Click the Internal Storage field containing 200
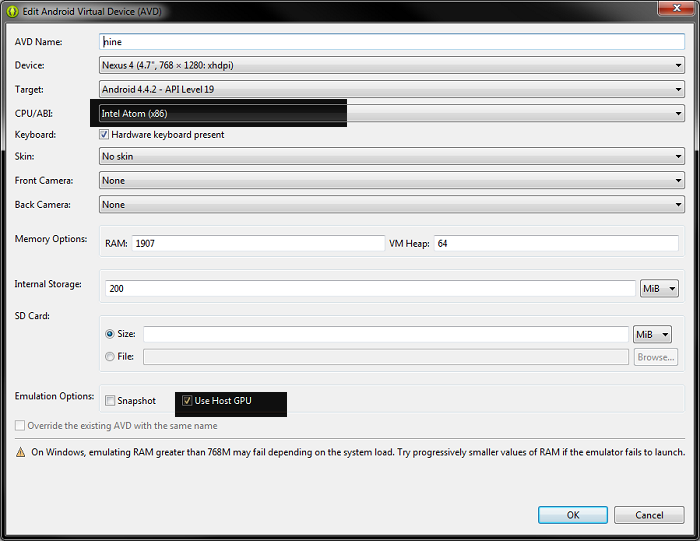Screen dimensions: 700x541 (370, 288)
